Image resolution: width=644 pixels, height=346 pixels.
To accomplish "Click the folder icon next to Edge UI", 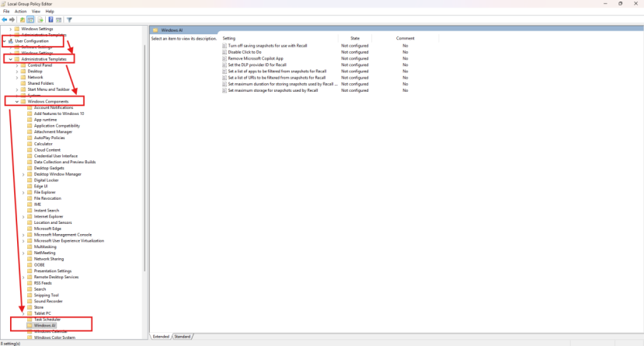I will tap(30, 186).
